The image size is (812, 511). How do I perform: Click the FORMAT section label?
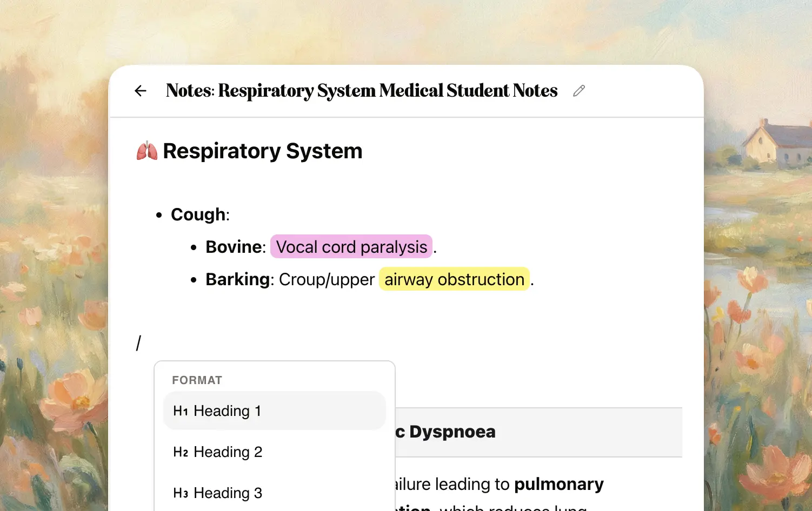(x=197, y=380)
